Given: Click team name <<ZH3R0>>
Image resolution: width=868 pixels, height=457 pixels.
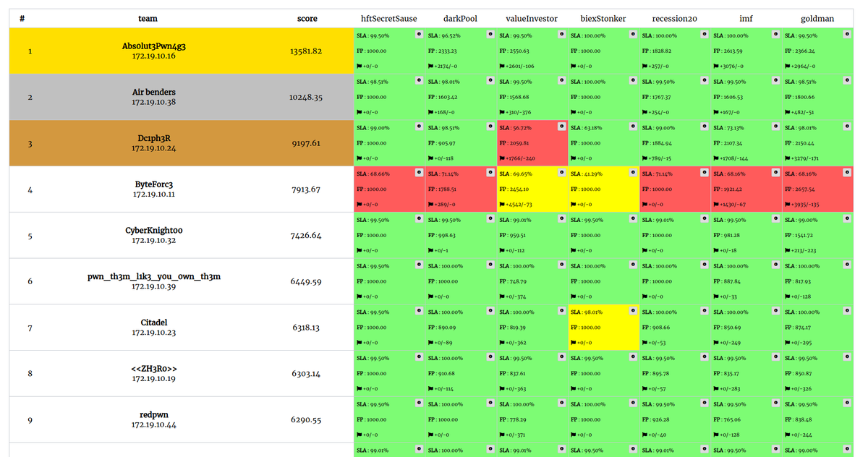Looking at the screenshot, I should click(x=154, y=369).
